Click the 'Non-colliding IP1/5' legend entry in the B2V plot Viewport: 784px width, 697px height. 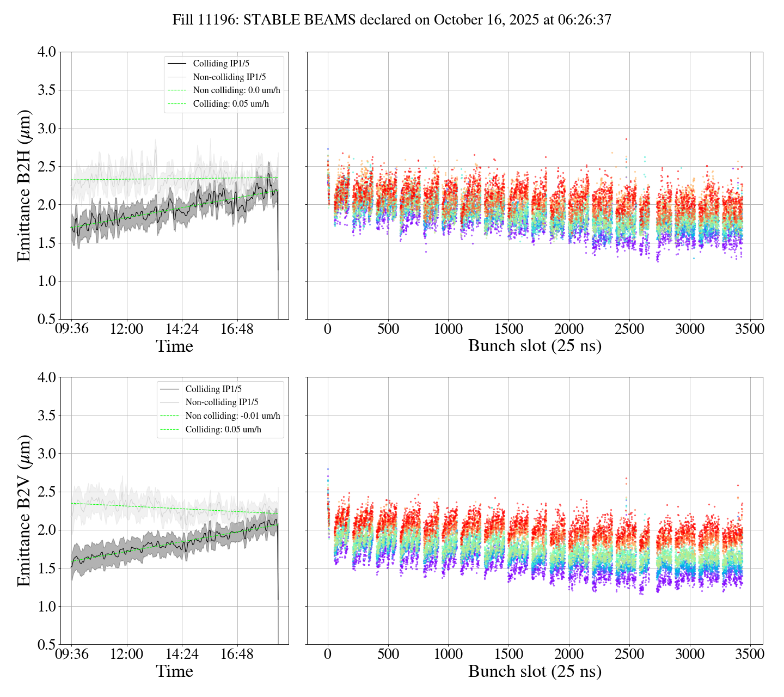[x=222, y=402]
